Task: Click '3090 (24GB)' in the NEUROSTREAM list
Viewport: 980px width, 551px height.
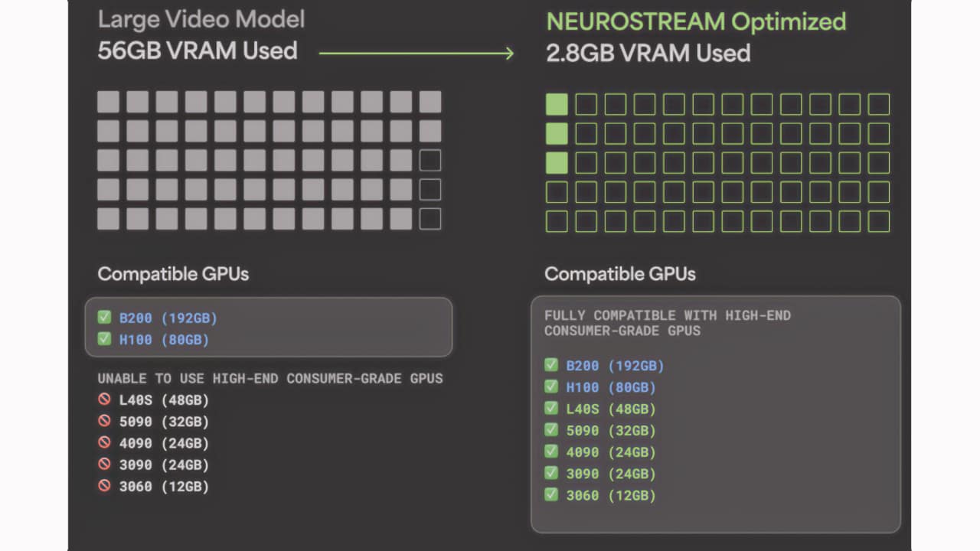Action: 612,474
